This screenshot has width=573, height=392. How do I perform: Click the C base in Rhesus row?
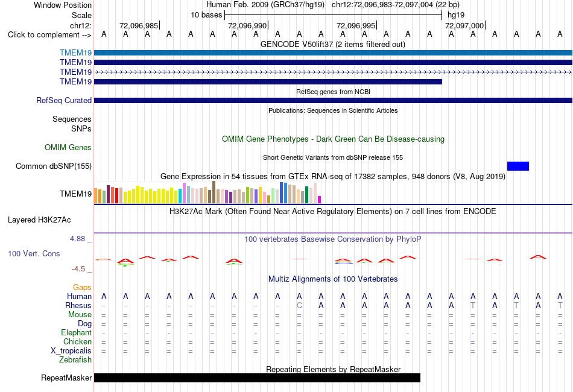click(299, 305)
